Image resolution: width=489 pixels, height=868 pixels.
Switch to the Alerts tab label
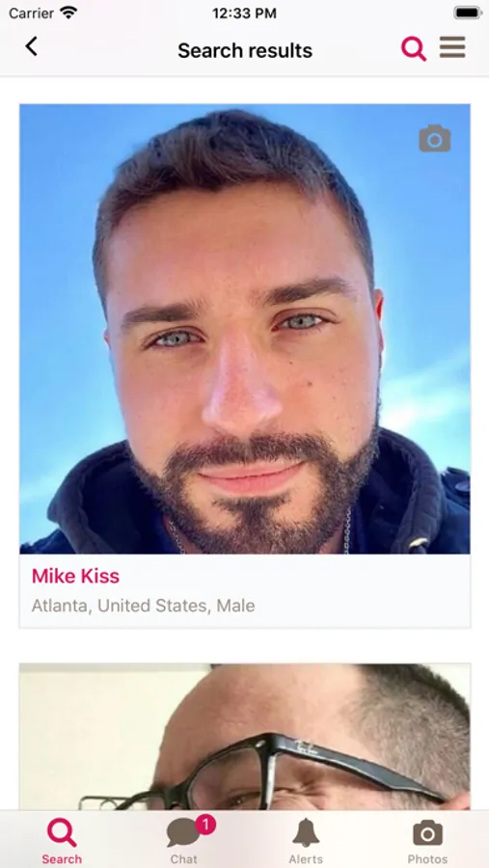[306, 859]
